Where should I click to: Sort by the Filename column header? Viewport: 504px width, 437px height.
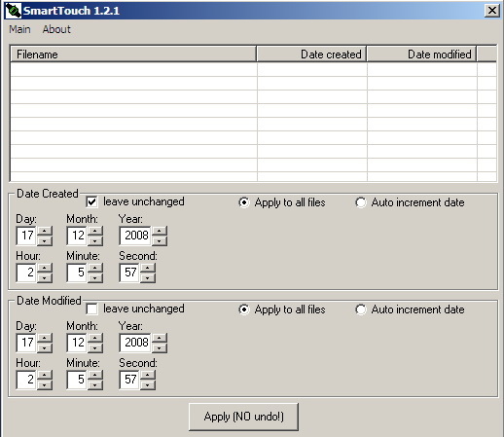click(133, 55)
